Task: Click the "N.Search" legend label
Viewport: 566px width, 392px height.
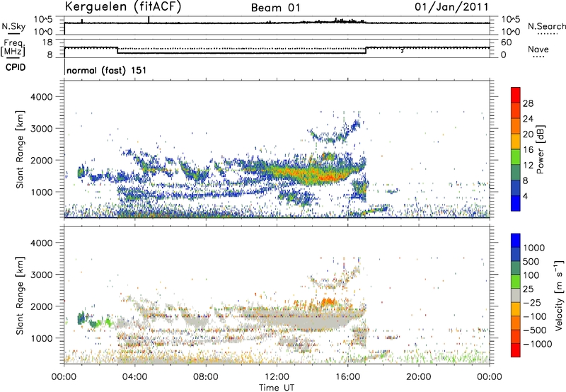Action: [546, 26]
